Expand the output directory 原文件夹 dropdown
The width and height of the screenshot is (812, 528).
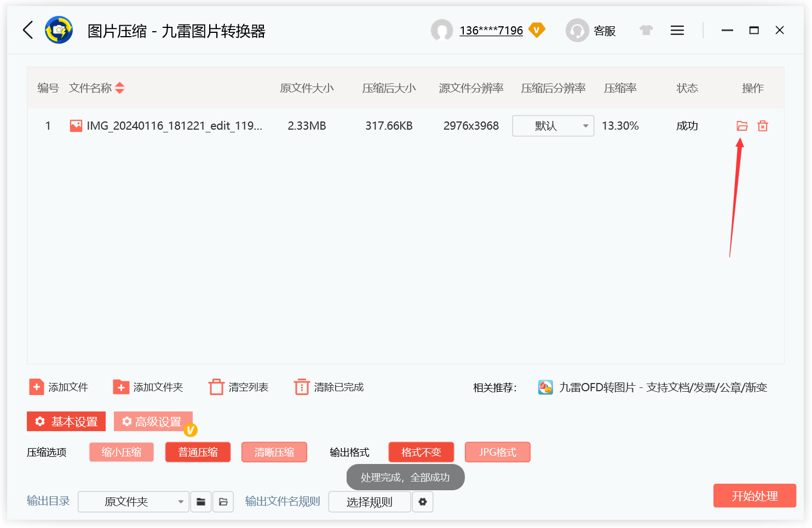pos(133,502)
